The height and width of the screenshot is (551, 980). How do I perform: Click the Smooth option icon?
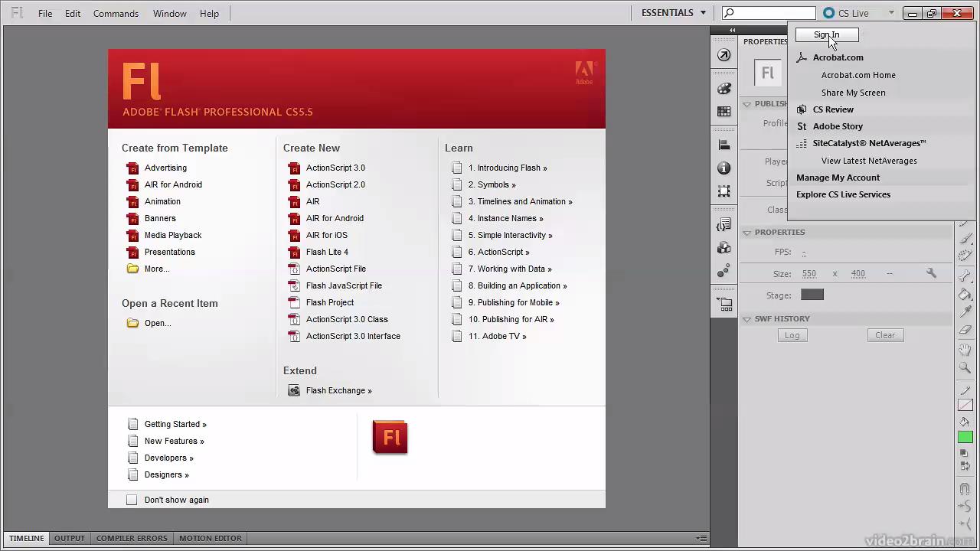[965, 506]
